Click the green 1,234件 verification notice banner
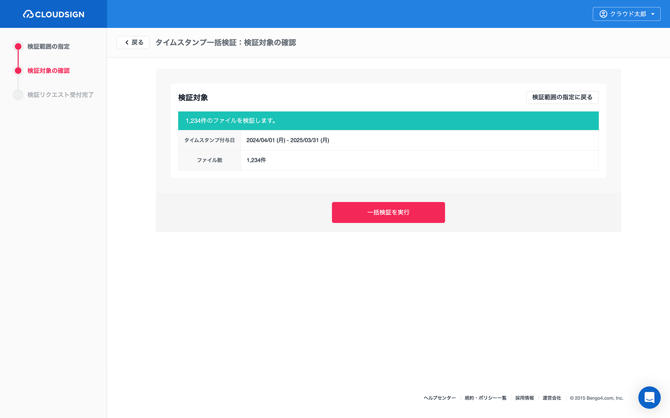This screenshot has width=670, height=418. 388,121
